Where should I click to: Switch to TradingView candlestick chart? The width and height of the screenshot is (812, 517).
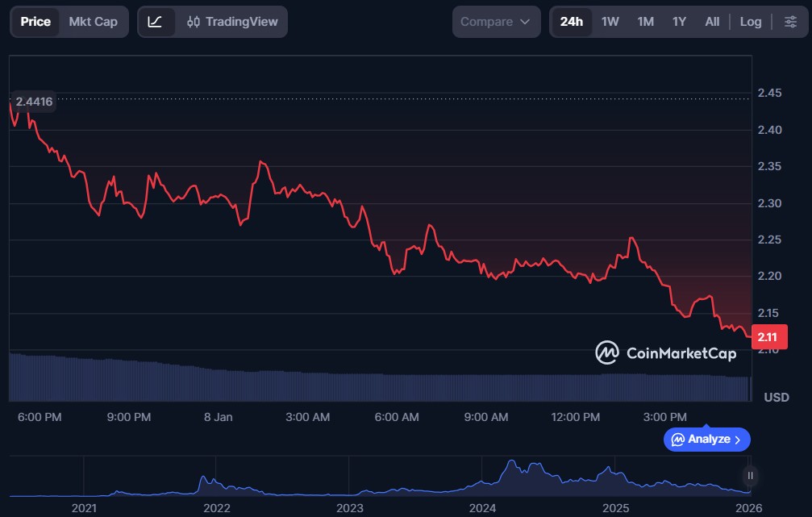point(231,22)
